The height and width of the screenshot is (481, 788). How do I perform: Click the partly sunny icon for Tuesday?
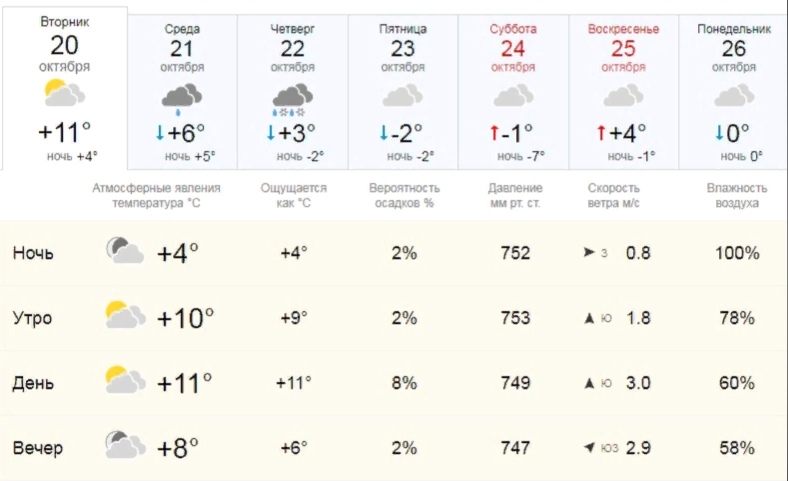coord(64,95)
